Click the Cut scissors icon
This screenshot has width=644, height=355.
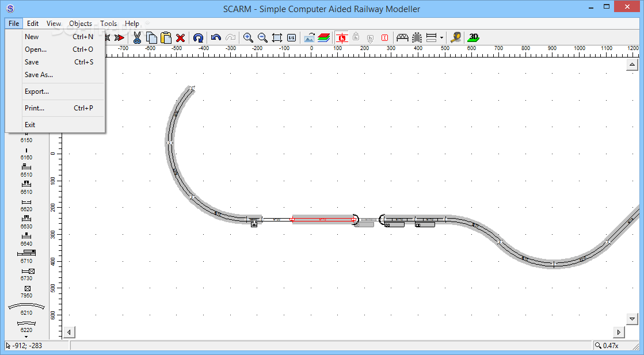pyautogui.click(x=137, y=38)
